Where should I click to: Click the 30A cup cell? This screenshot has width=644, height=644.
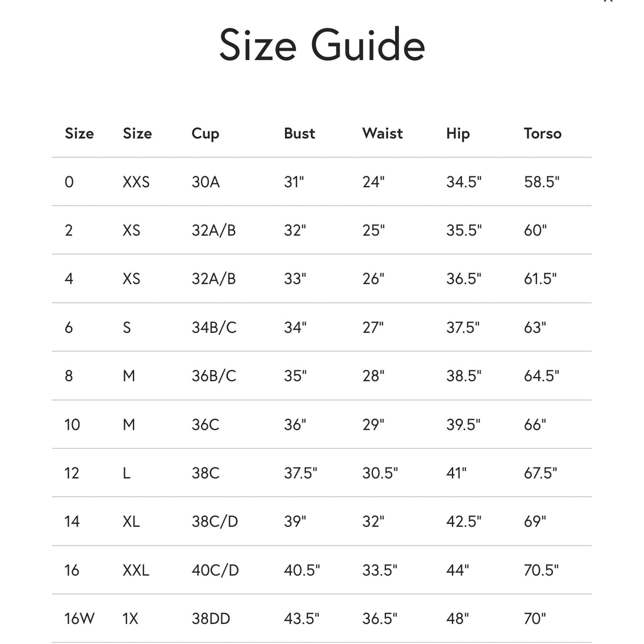[205, 182]
